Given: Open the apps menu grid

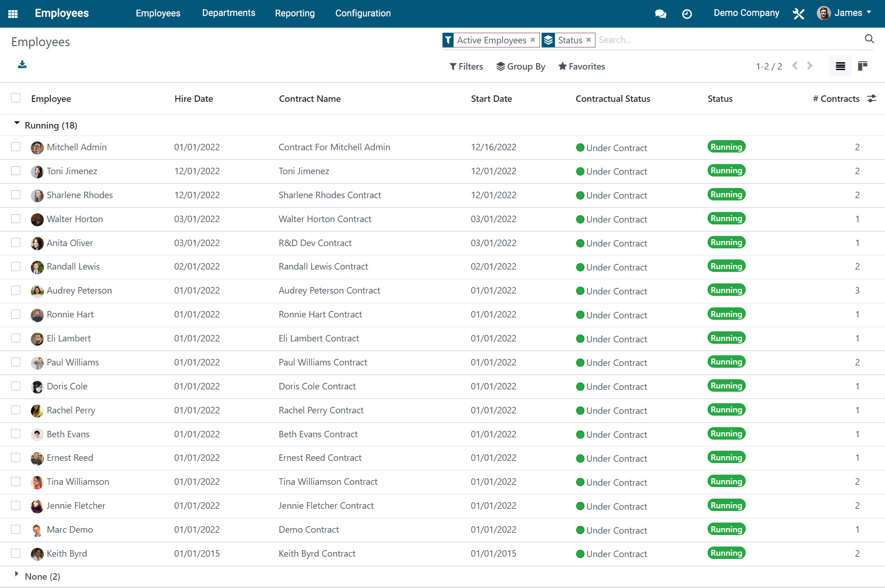Looking at the screenshot, I should [12, 13].
